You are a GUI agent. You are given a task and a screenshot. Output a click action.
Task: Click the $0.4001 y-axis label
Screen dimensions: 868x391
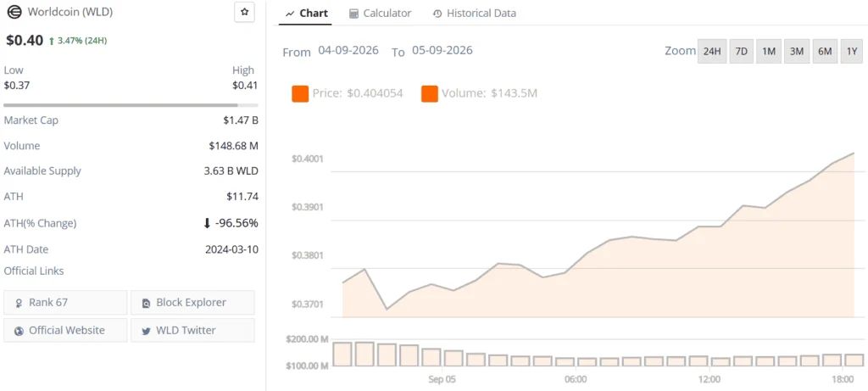click(x=307, y=159)
